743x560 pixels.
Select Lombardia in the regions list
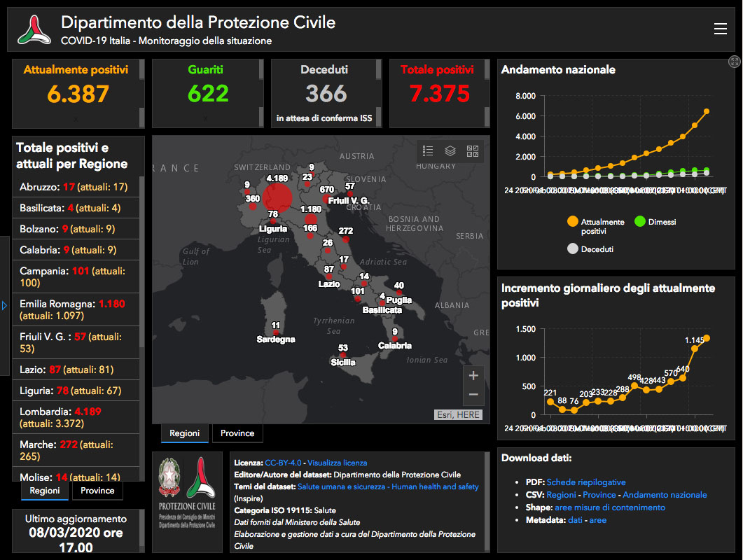coord(70,417)
